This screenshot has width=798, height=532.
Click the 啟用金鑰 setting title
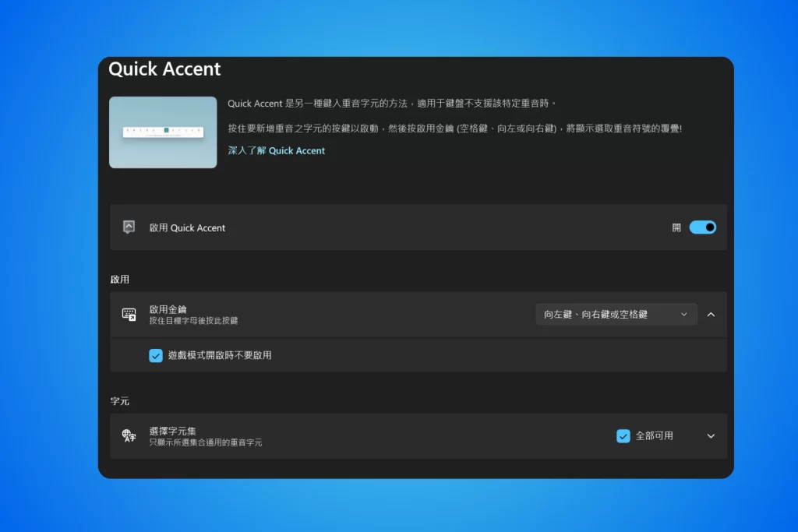point(168,309)
